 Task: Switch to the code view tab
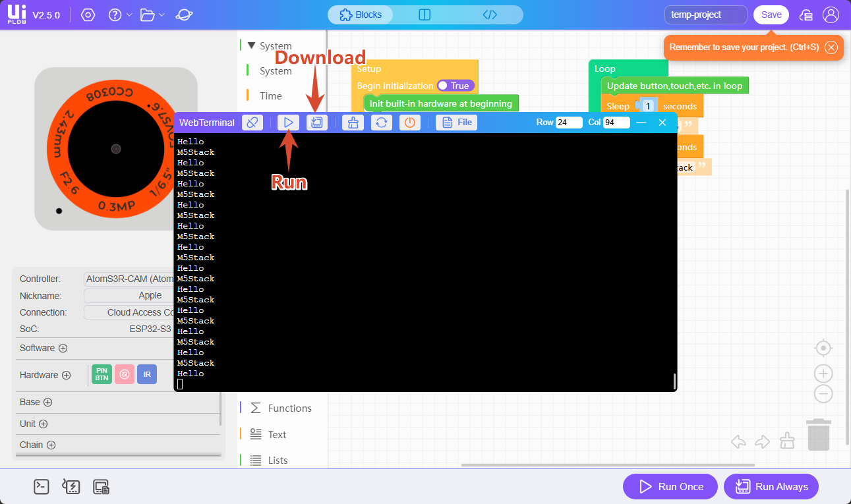[x=490, y=14]
